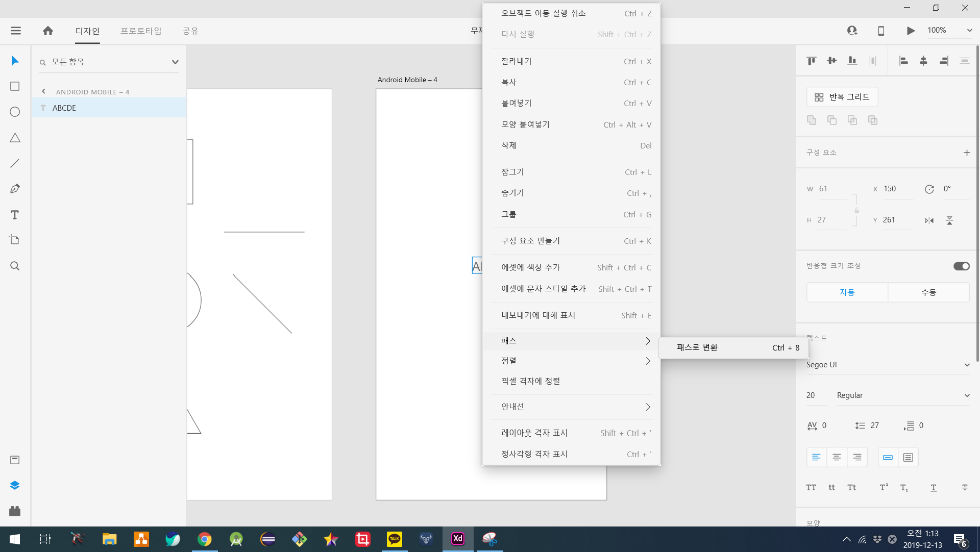
Task: Expand the 모든 항목 filter dropdown
Action: [175, 62]
